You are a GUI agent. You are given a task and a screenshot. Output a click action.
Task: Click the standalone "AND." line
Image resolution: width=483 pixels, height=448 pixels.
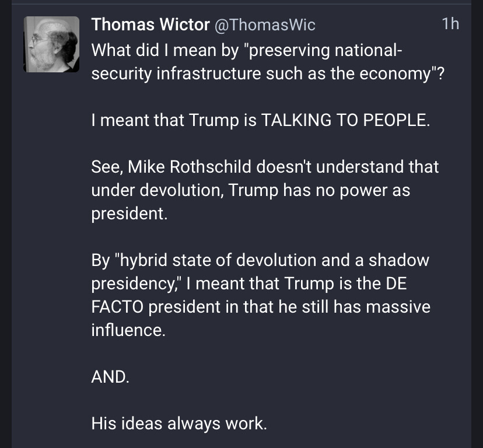(110, 377)
